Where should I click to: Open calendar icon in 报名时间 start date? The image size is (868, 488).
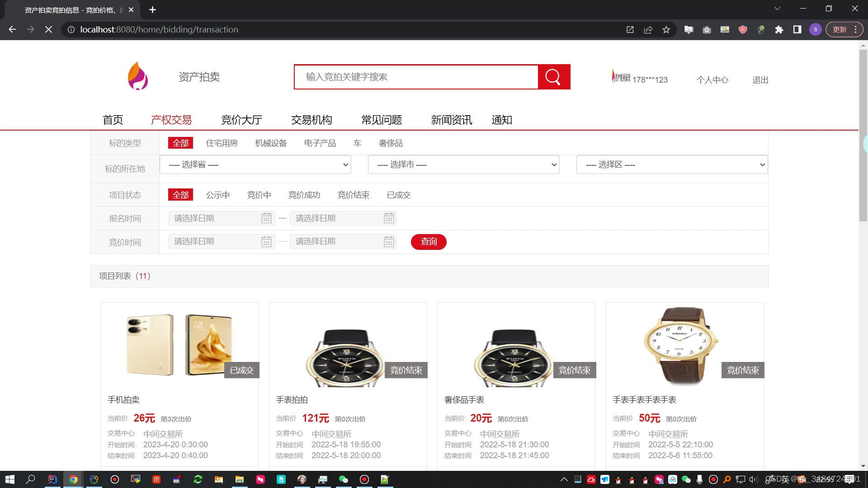coord(266,219)
